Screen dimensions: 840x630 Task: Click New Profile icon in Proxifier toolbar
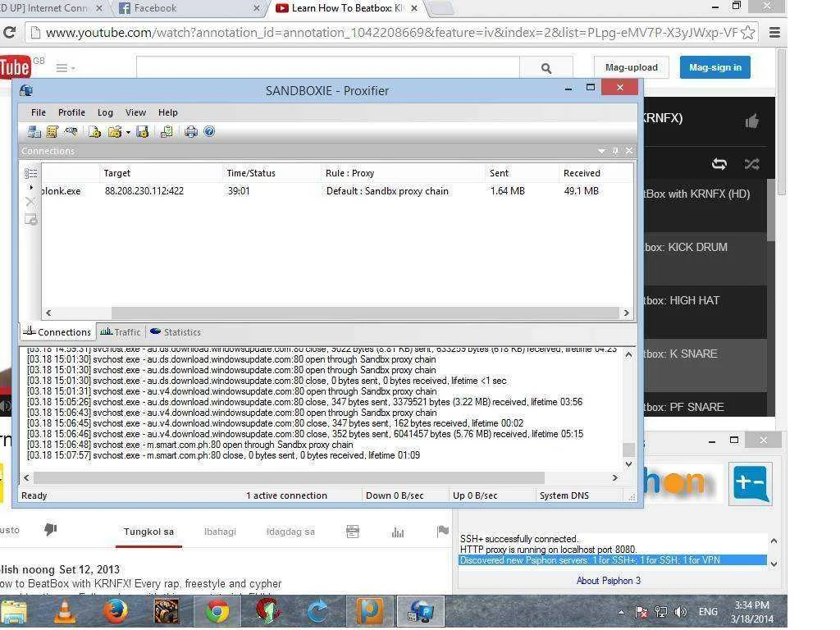coord(95,132)
